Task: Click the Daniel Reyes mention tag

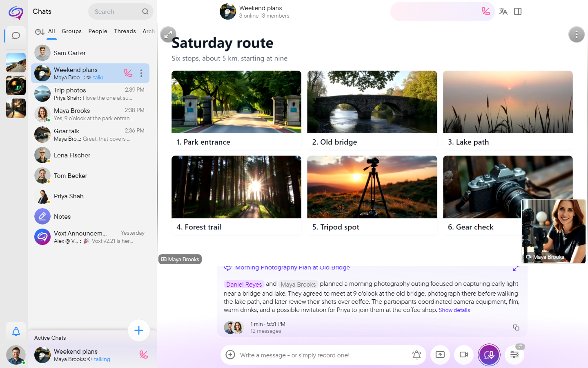Action: (244, 284)
